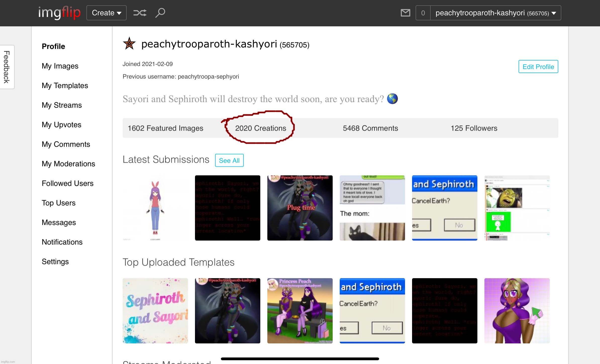
Task: Click the notification count box
Action: (423, 13)
